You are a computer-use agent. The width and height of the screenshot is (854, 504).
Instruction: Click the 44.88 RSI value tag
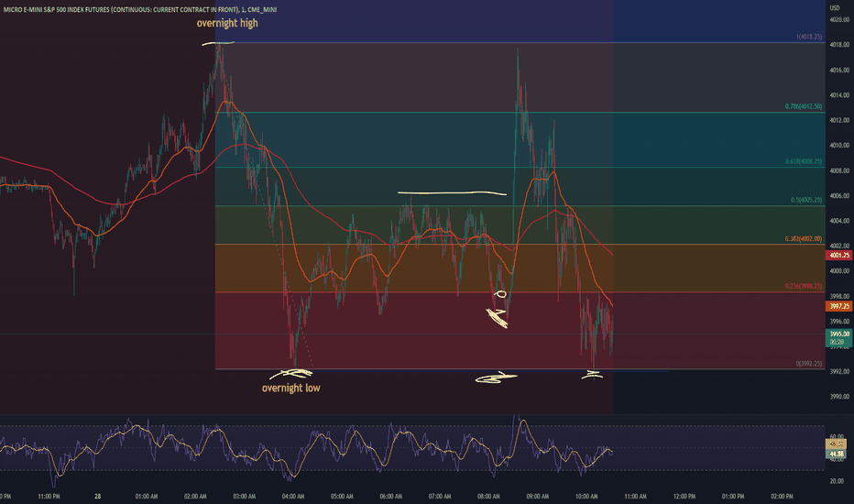coord(837,454)
